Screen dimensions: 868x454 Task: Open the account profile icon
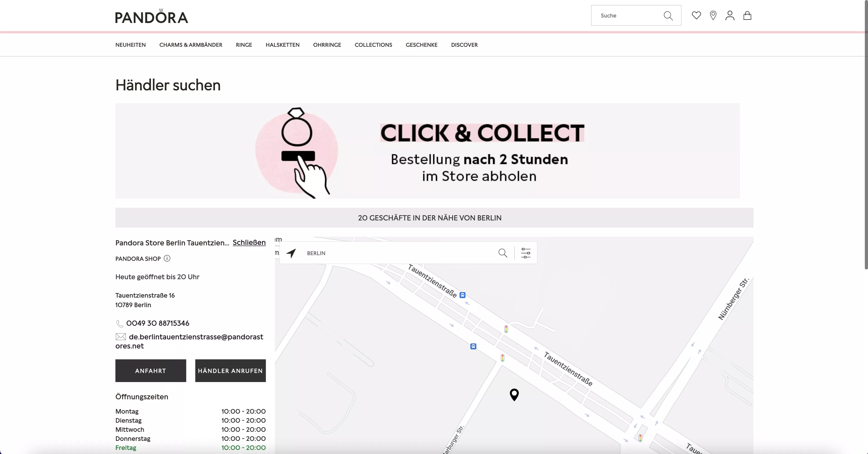pyautogui.click(x=730, y=15)
